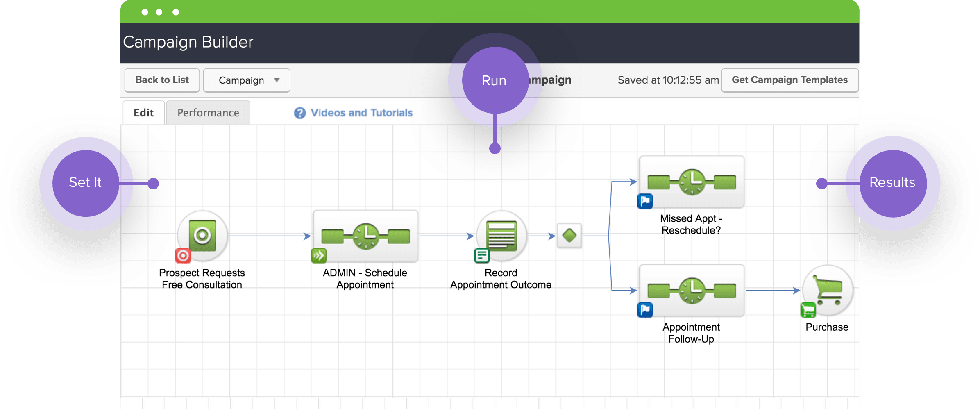This screenshot has width=980, height=409.
Task: Click the blue question mark help icon
Action: 300,113
